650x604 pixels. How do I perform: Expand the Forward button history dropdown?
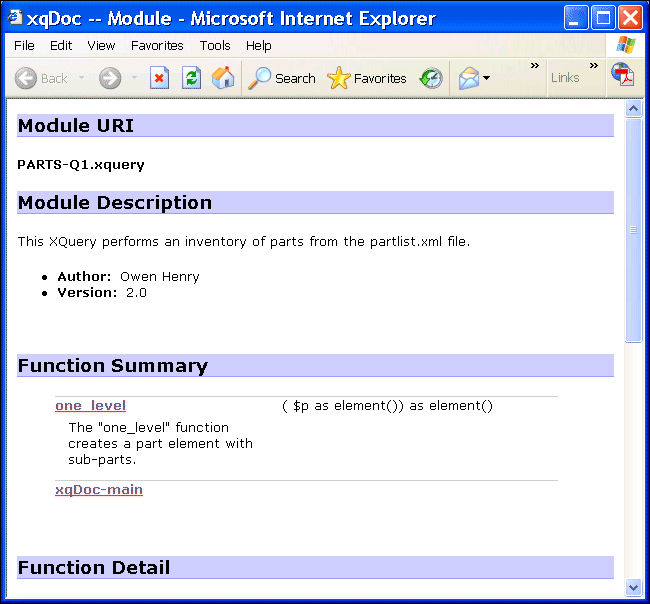pos(135,78)
